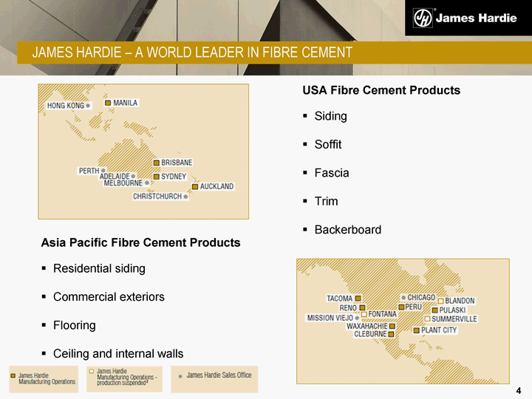
Task: Click the Blandon suspended production marker
Action: [441, 301]
